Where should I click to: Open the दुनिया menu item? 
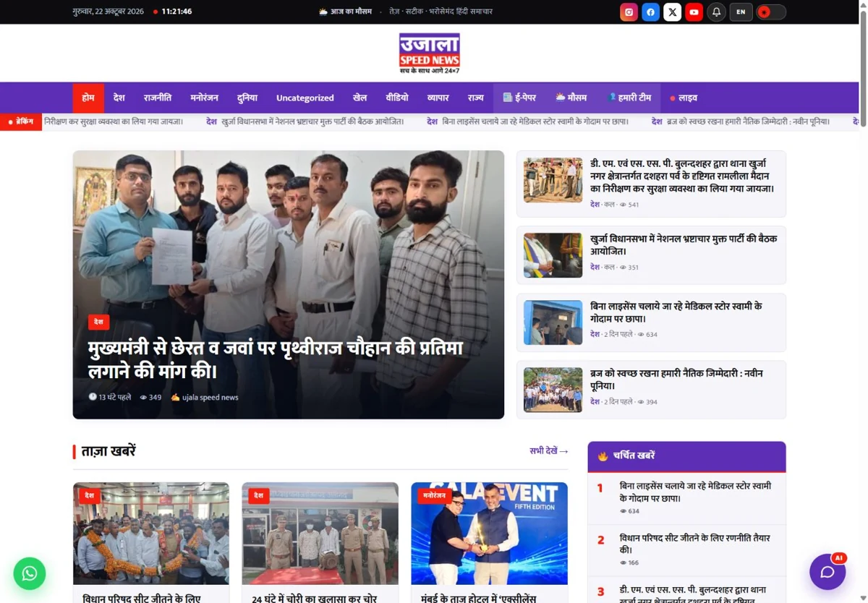tap(247, 98)
